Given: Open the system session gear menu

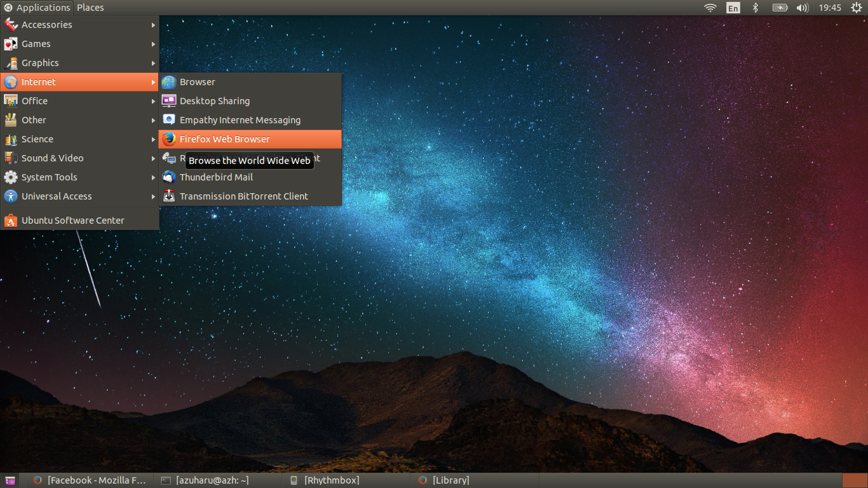Looking at the screenshot, I should click(857, 8).
